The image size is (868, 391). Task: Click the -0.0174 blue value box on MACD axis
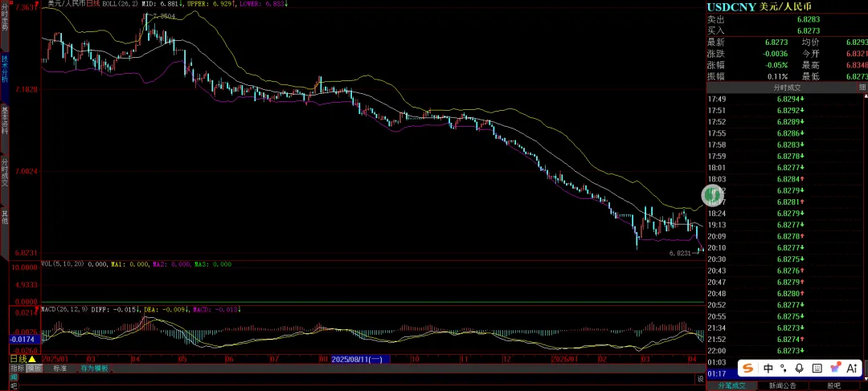(x=24, y=339)
